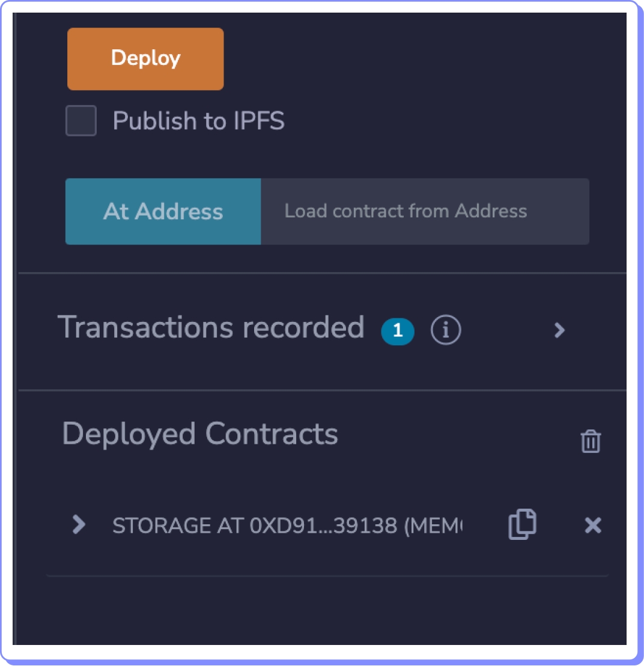
Task: Select the Deployed Contracts heading
Action: point(200,434)
